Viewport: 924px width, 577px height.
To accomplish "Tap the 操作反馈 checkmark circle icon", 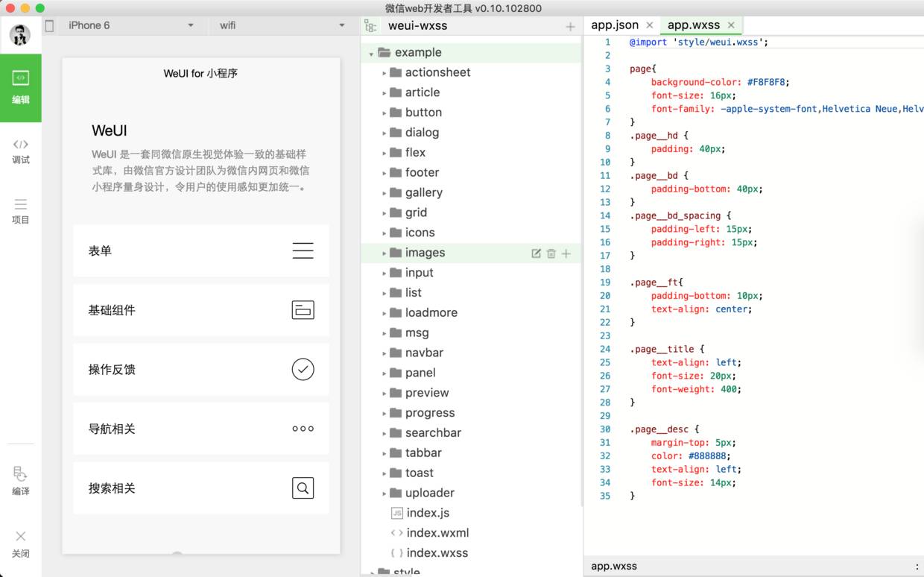I will pyautogui.click(x=303, y=369).
